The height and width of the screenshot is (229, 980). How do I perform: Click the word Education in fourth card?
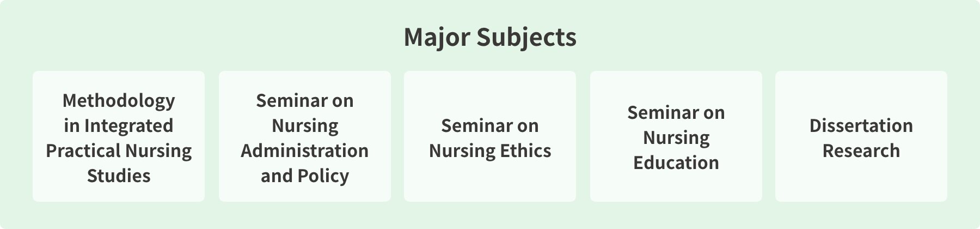pos(676,162)
